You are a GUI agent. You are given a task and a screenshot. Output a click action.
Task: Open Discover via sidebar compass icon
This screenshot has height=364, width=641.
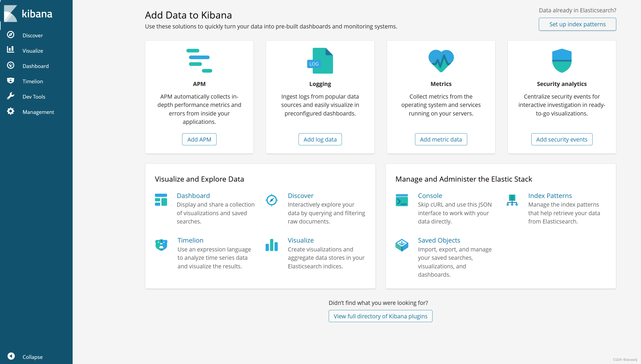[x=11, y=35]
